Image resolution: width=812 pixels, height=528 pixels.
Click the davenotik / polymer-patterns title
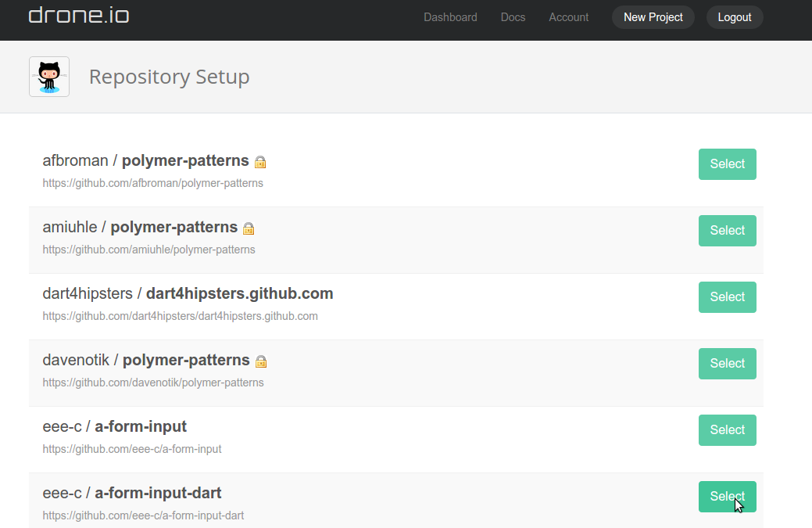(x=146, y=360)
